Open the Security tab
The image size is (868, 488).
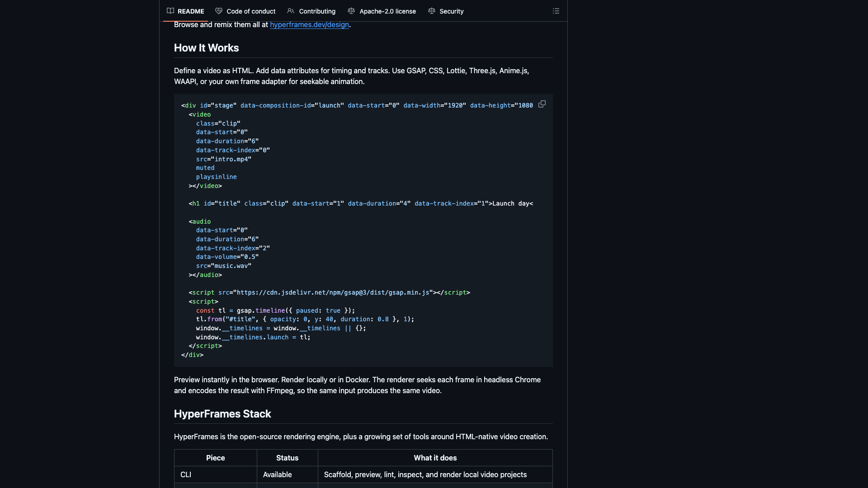(x=446, y=11)
